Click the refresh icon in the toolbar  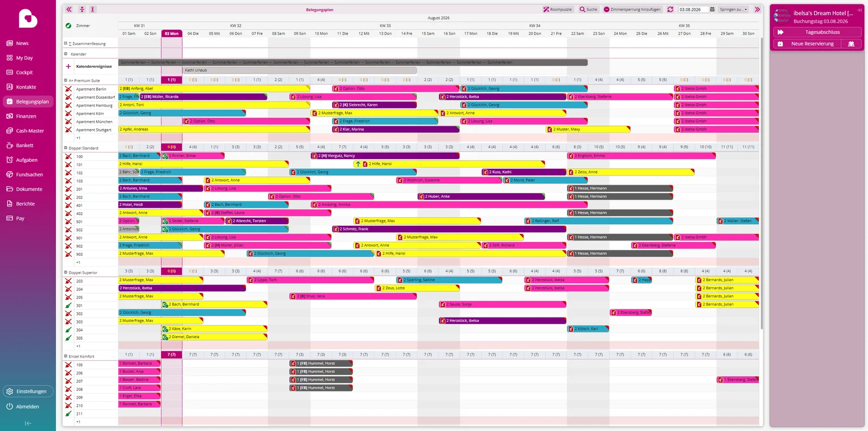[671, 9]
